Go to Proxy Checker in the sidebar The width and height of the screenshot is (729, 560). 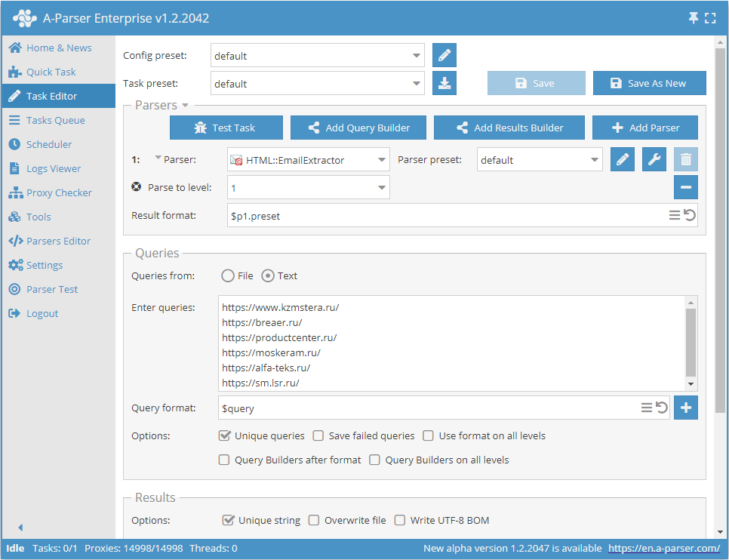(59, 192)
